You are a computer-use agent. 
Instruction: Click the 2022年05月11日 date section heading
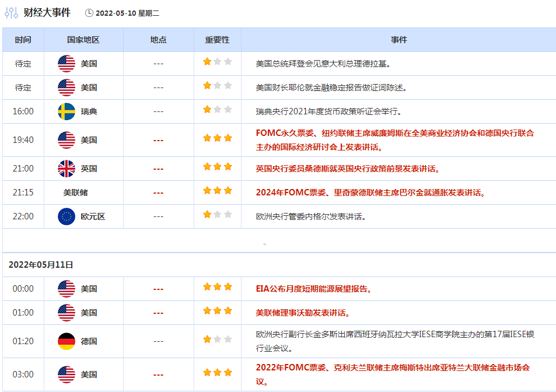coord(41,264)
